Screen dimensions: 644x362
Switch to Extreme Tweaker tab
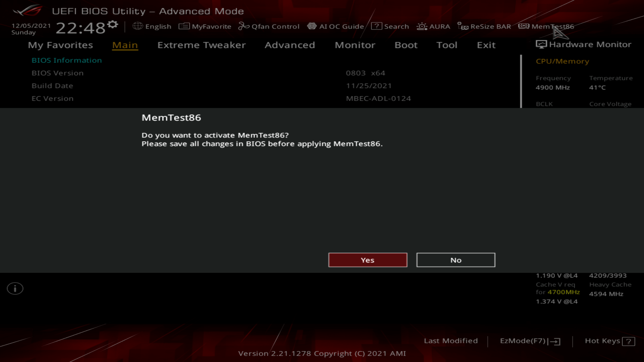(x=201, y=45)
